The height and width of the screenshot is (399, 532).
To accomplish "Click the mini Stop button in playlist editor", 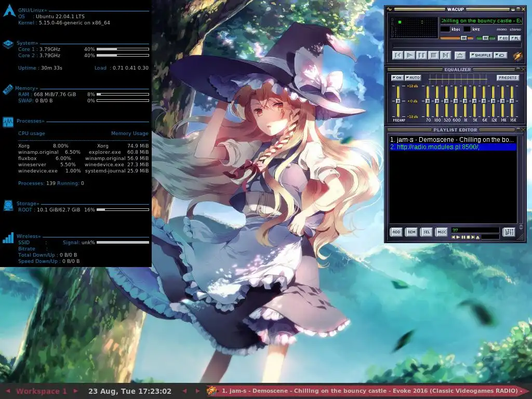I will pos(468,237).
